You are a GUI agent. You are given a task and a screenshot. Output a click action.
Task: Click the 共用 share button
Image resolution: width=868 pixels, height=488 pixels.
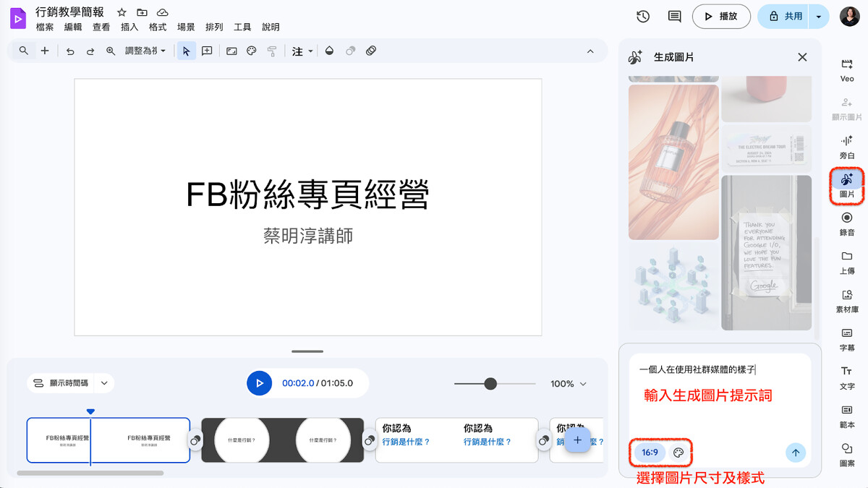point(786,17)
